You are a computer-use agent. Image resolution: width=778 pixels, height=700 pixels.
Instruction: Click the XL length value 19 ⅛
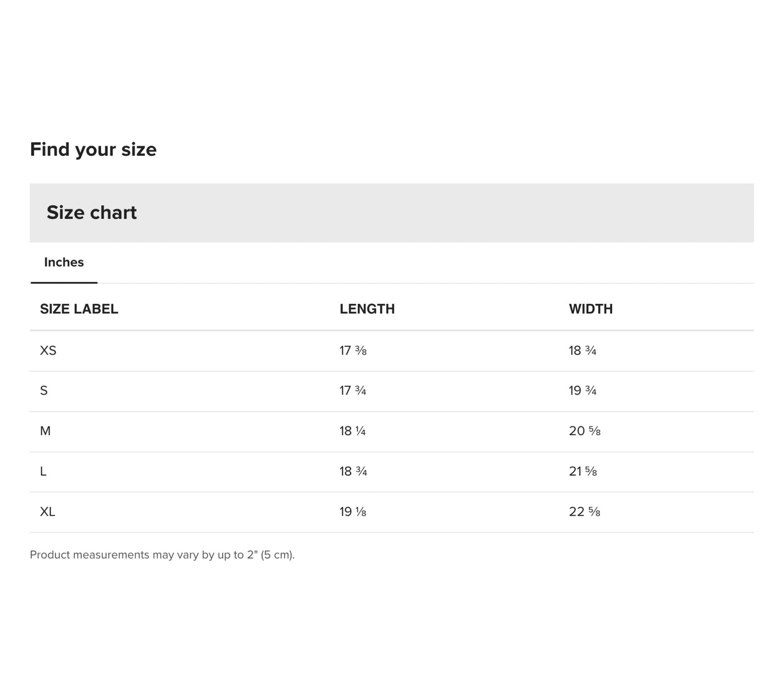pos(352,512)
